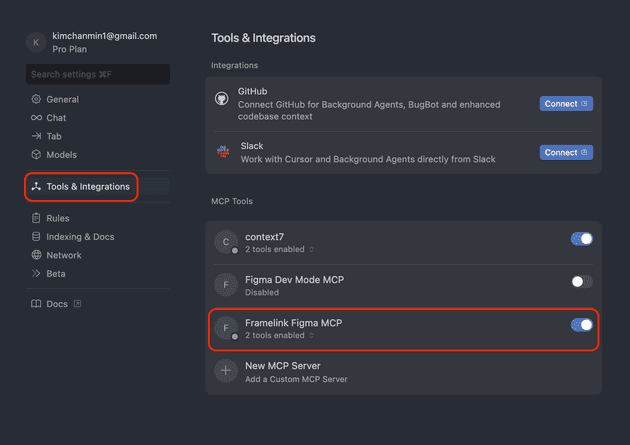The height and width of the screenshot is (445, 630).
Task: Click the Models cube icon
Action: (36, 155)
